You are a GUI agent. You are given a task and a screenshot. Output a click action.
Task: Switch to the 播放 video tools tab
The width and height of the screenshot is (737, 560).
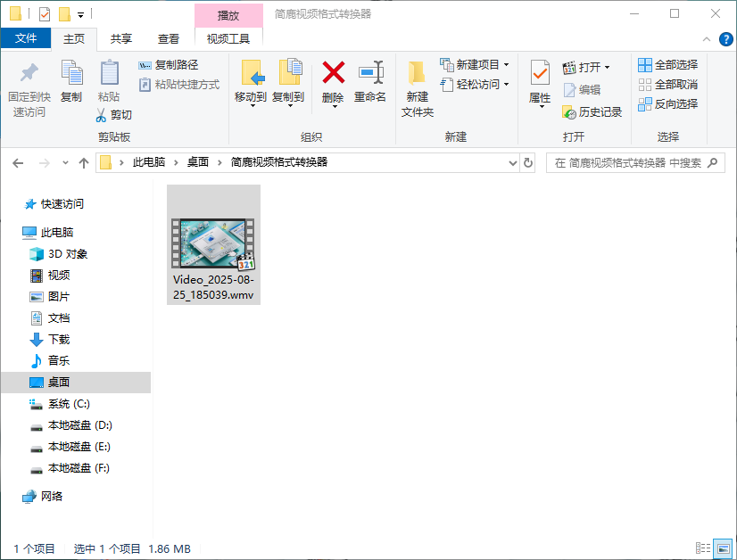[228, 13]
